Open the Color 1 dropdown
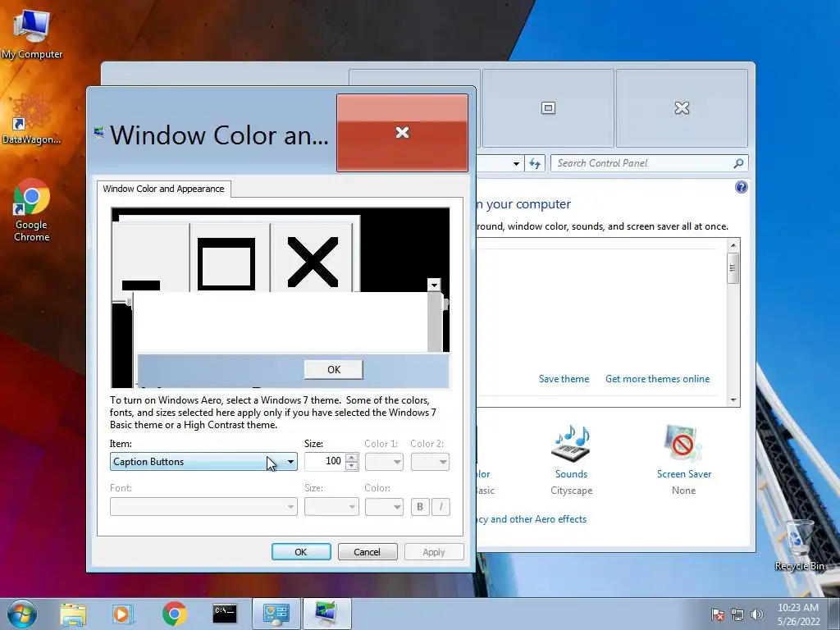 pos(384,462)
